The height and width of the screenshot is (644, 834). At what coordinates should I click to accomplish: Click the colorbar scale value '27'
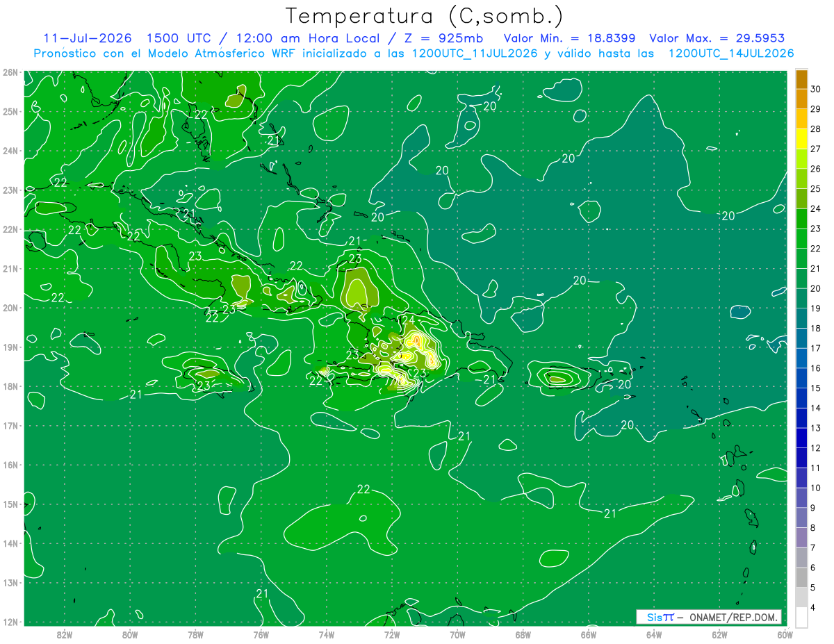(x=816, y=149)
